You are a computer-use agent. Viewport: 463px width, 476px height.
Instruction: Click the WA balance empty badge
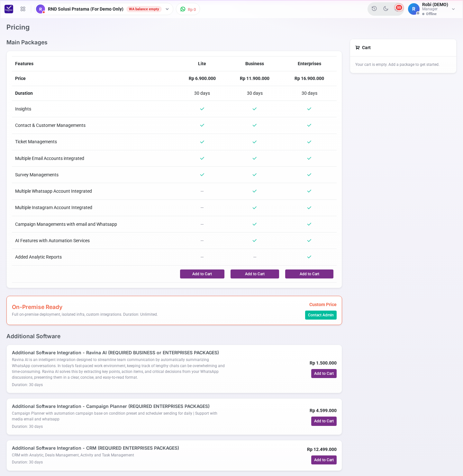click(x=144, y=9)
